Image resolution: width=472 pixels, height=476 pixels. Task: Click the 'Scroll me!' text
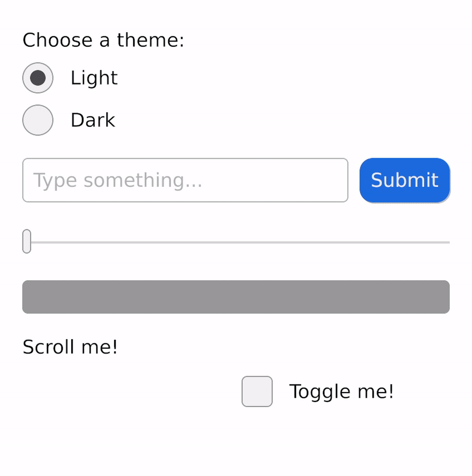(x=70, y=347)
